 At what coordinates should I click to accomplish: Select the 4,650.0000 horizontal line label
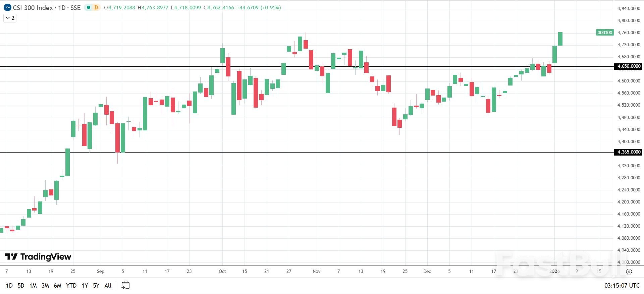[x=629, y=66]
